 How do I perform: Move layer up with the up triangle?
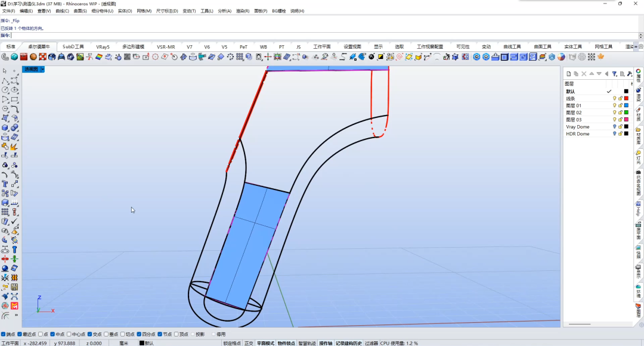[x=592, y=74]
